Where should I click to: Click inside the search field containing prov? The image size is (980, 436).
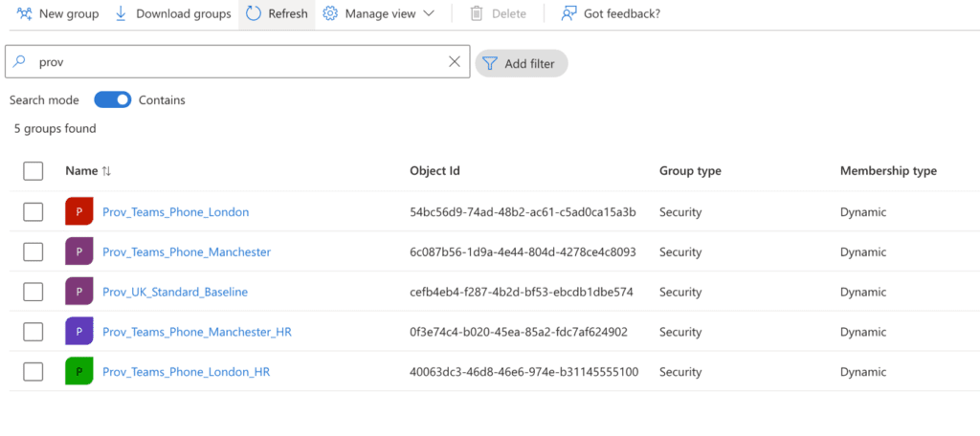click(x=237, y=61)
